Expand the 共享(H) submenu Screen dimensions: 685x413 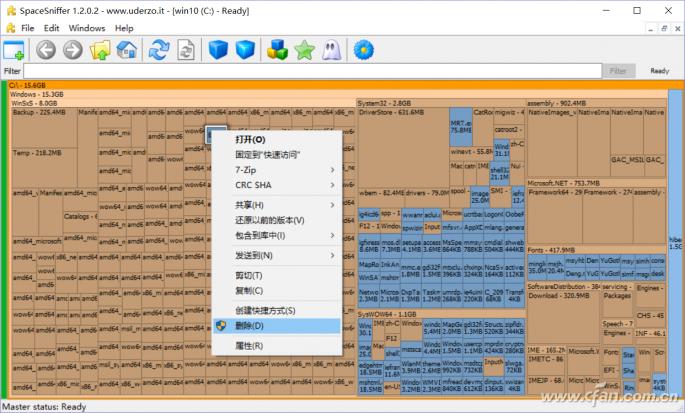coord(277,205)
